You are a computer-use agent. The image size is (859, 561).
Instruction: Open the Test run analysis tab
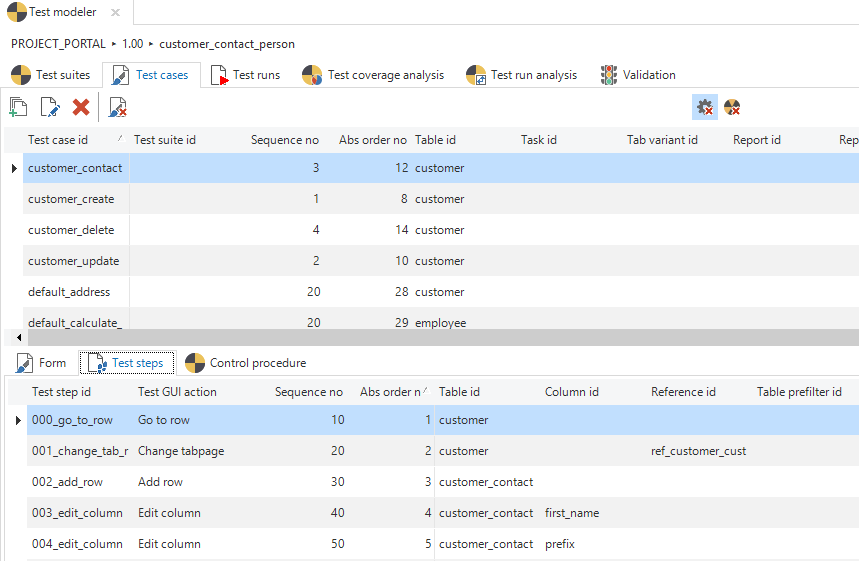click(521, 75)
